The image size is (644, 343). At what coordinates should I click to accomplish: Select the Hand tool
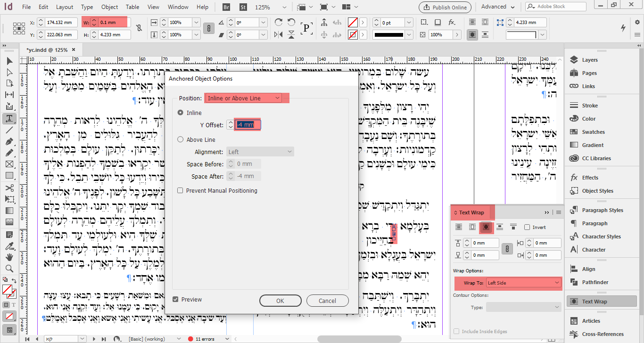tap(9, 257)
